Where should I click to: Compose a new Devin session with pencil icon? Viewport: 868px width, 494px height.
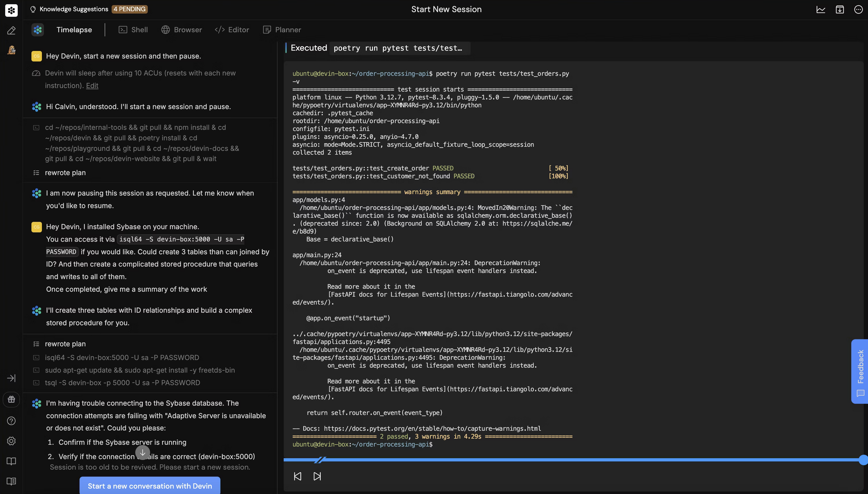(11, 31)
